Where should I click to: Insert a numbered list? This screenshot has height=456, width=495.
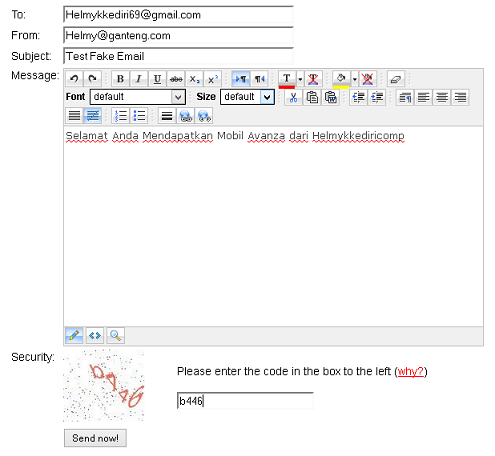click(x=120, y=116)
